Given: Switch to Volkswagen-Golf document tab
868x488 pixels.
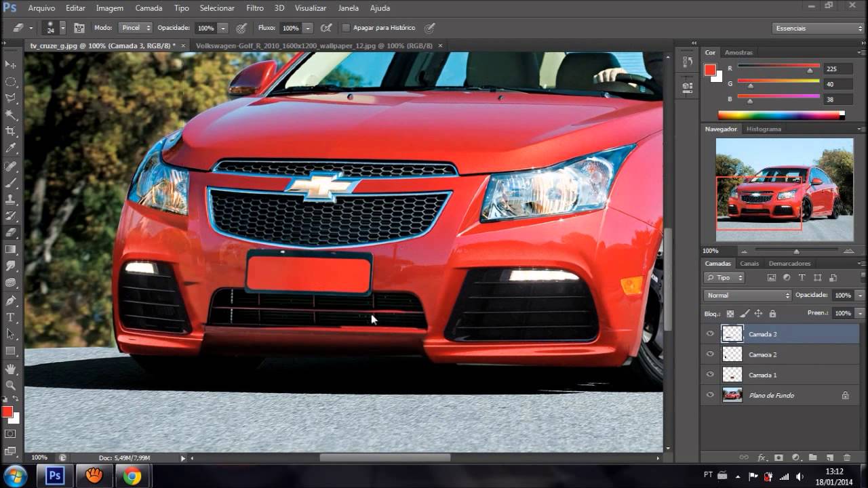Looking at the screenshot, I should pyautogui.click(x=314, y=46).
